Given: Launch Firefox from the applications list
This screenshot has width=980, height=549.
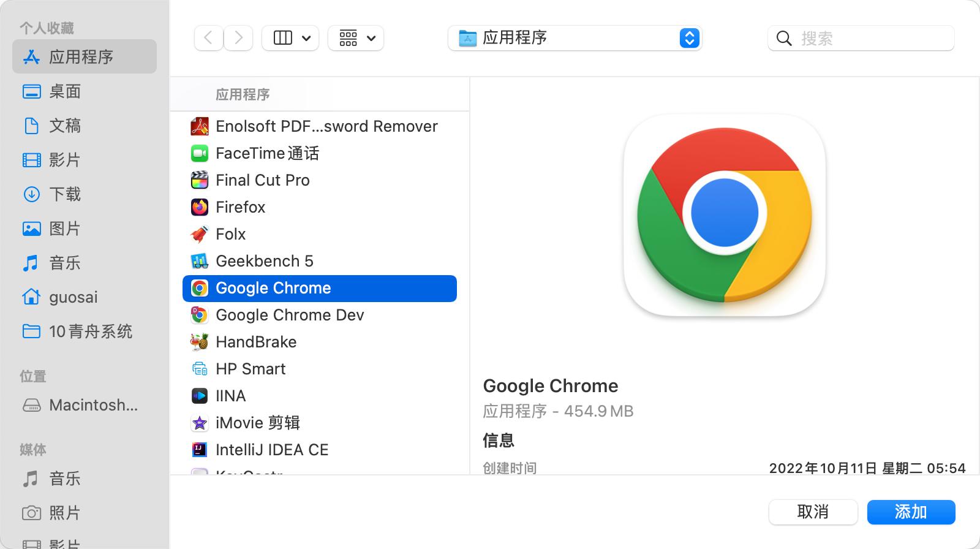Looking at the screenshot, I should 240,207.
